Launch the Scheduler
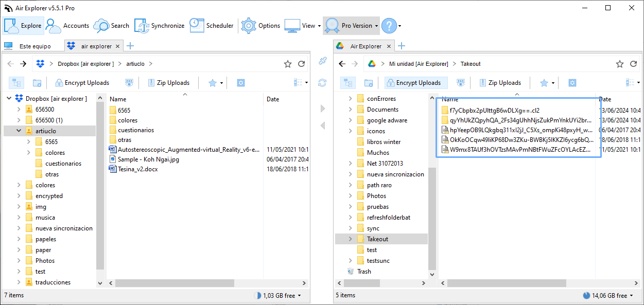 pyautogui.click(x=212, y=25)
